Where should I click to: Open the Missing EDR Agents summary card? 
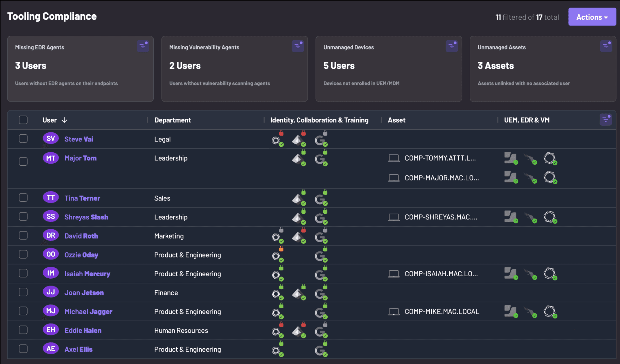[80, 69]
